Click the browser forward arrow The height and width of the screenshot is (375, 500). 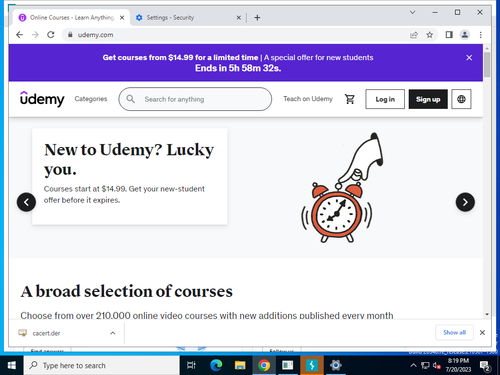[35, 35]
